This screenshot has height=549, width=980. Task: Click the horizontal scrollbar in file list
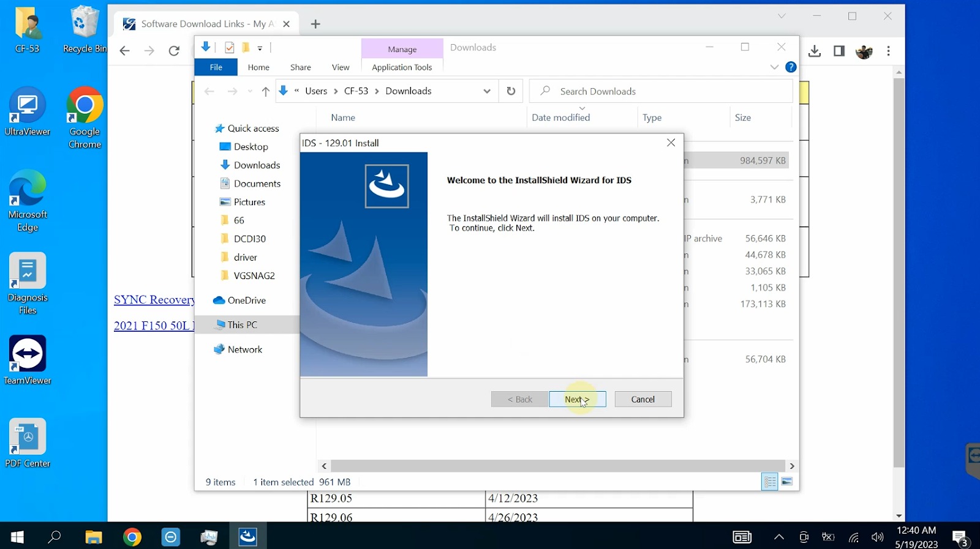click(x=557, y=466)
